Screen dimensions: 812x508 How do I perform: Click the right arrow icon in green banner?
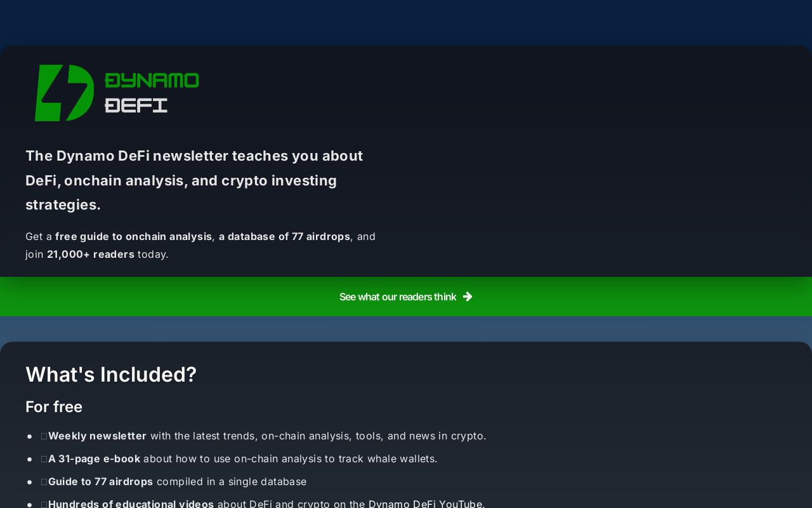(468, 297)
